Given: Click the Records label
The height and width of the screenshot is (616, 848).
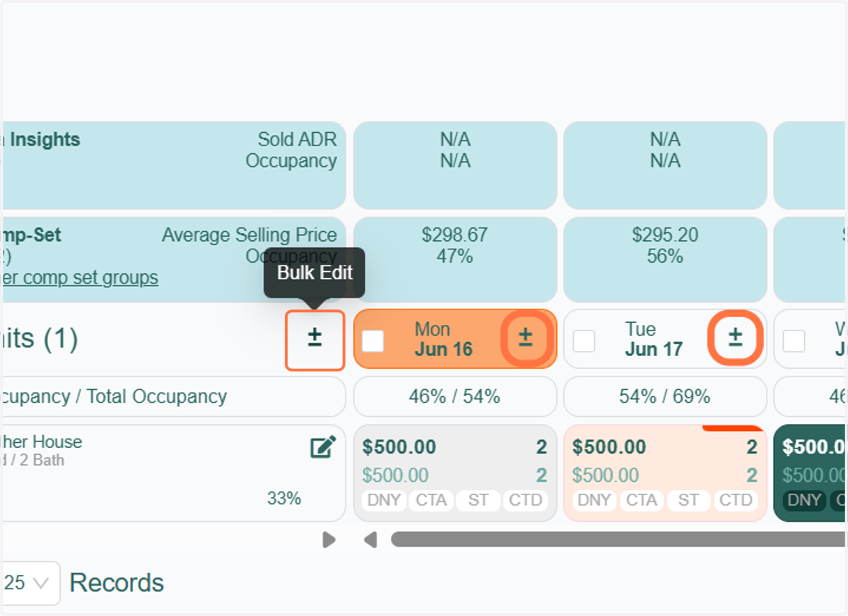Looking at the screenshot, I should (117, 583).
